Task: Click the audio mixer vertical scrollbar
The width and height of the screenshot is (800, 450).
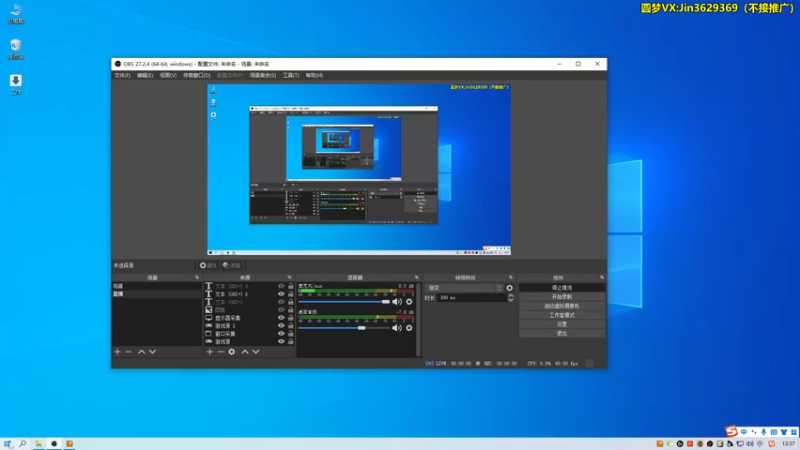Action: 418,320
